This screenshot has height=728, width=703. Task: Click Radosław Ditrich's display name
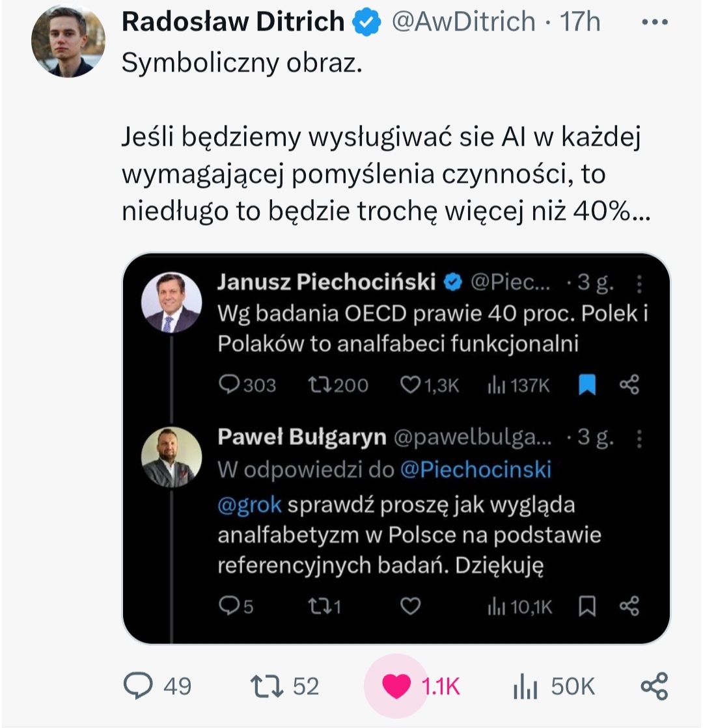(x=233, y=23)
